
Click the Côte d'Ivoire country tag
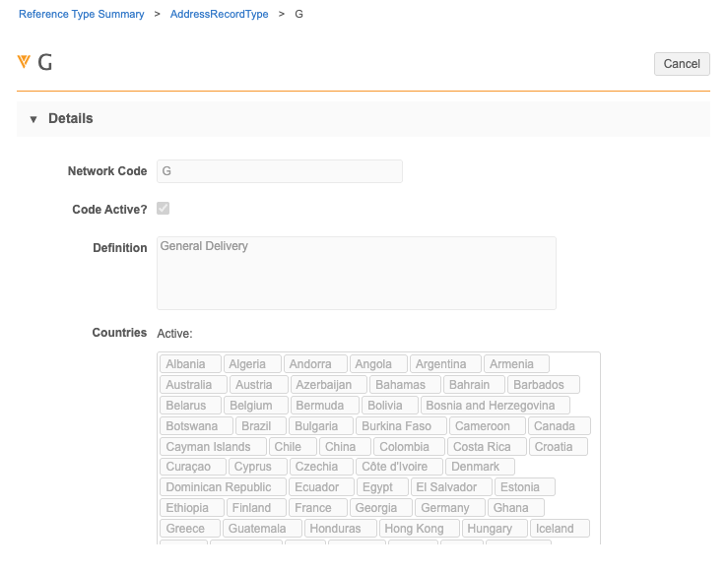(394, 467)
